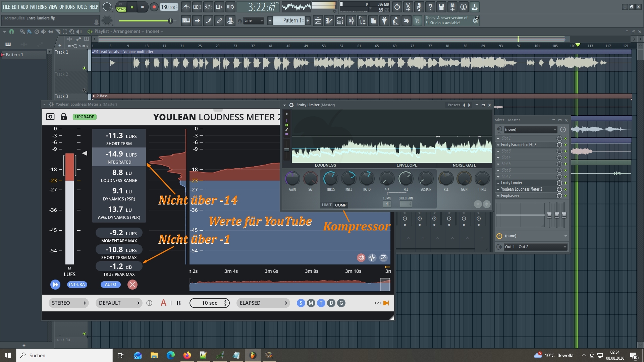Open the Out 1 - Out 2 output dropdown
The image size is (644, 362).
pos(535,247)
